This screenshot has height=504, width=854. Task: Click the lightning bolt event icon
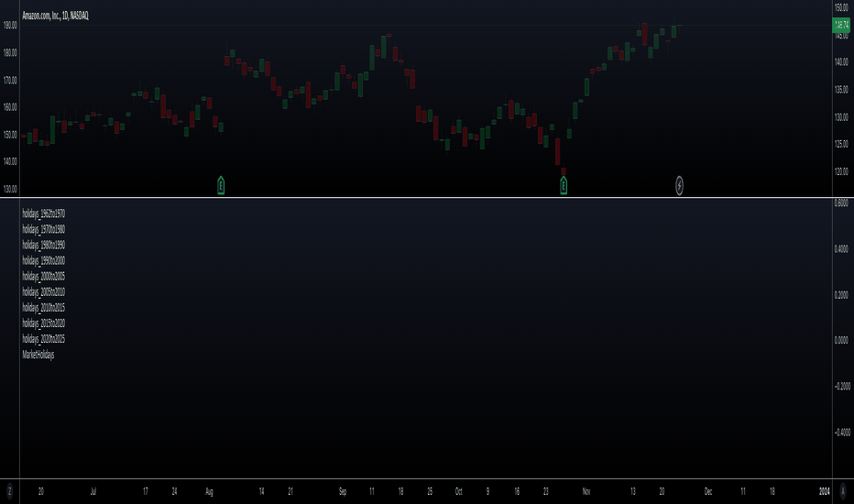click(x=679, y=185)
